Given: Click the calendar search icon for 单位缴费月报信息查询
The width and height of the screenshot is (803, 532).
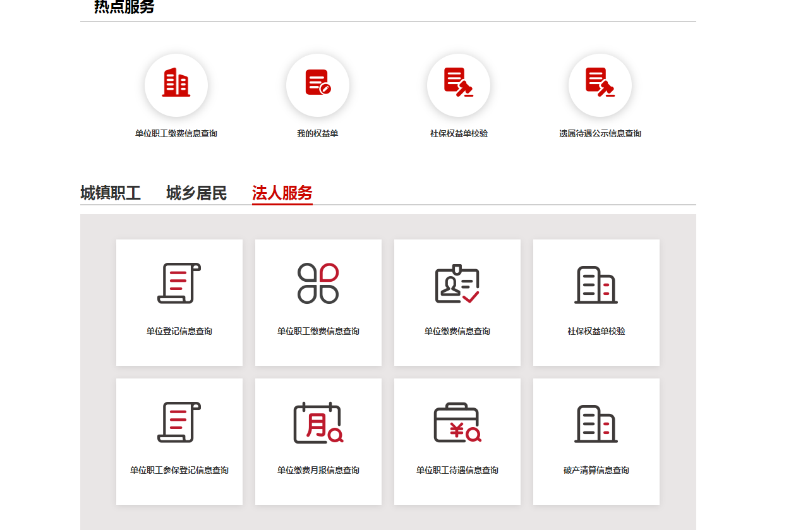Looking at the screenshot, I should click(318, 422).
